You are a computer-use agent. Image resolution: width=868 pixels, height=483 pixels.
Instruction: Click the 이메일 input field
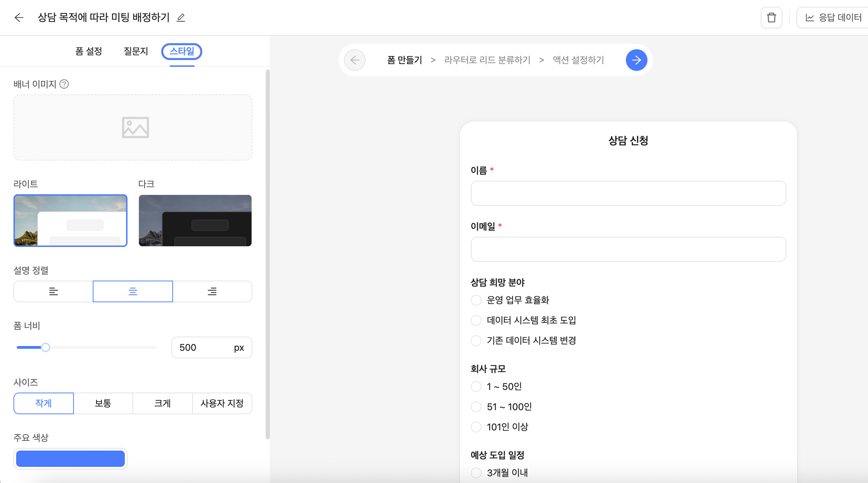(628, 249)
